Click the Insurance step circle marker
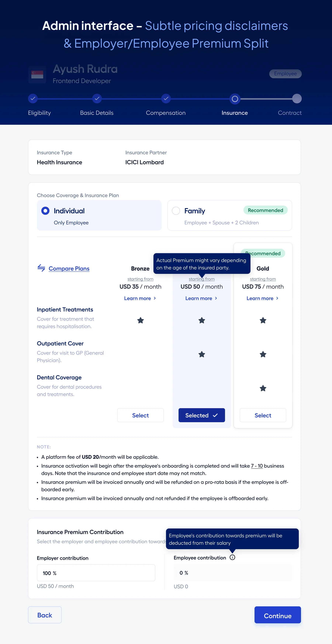332x644 pixels. pos(235,99)
